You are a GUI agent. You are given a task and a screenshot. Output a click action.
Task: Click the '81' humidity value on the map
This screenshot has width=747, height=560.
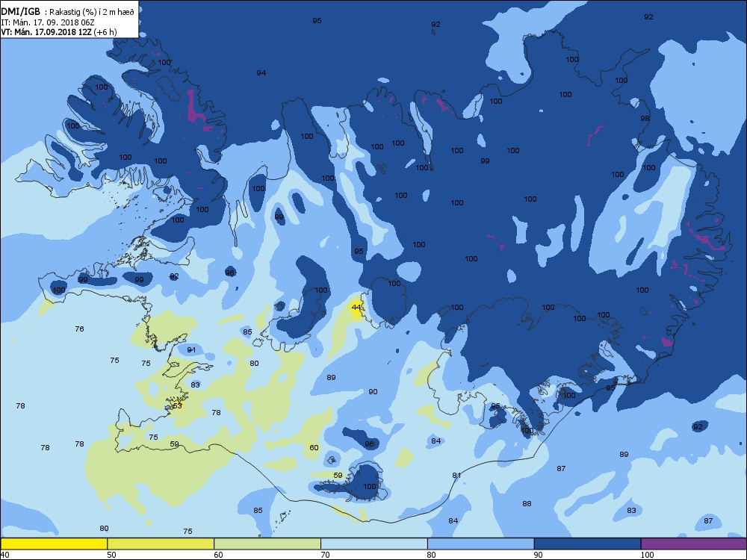pos(456,475)
